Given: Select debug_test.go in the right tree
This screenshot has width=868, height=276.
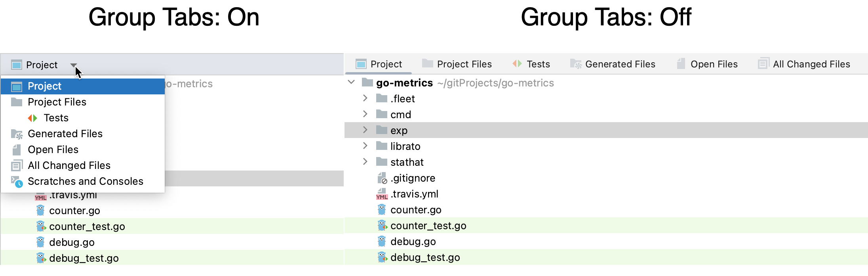Looking at the screenshot, I should (425, 257).
